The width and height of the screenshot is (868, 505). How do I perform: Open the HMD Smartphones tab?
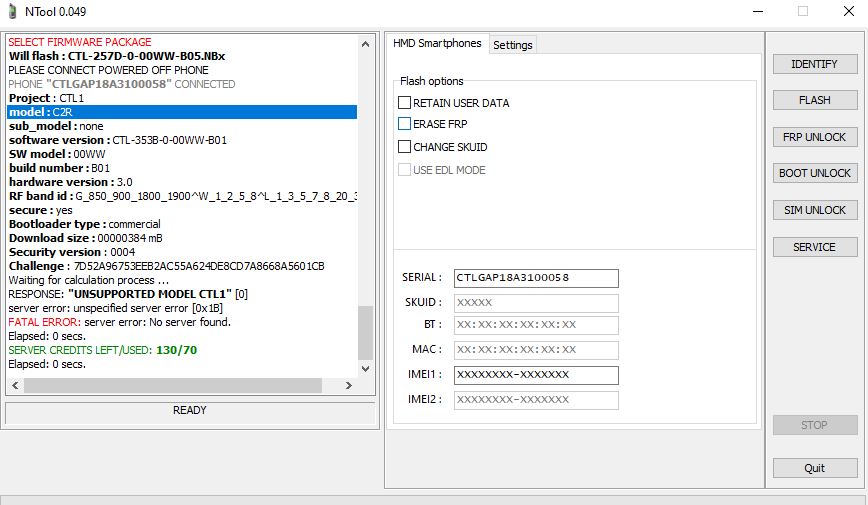(x=437, y=43)
